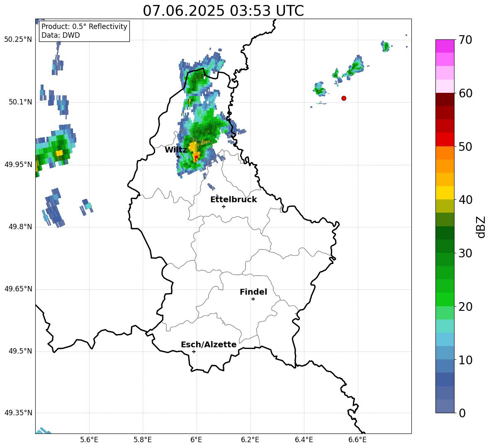Click the cross marker at Wiltz

[x=178, y=157]
